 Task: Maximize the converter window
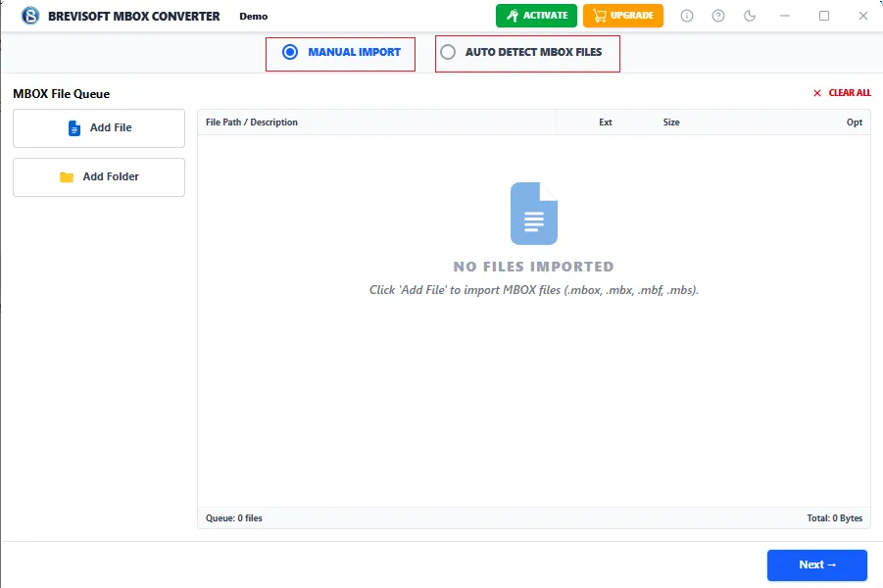824,16
